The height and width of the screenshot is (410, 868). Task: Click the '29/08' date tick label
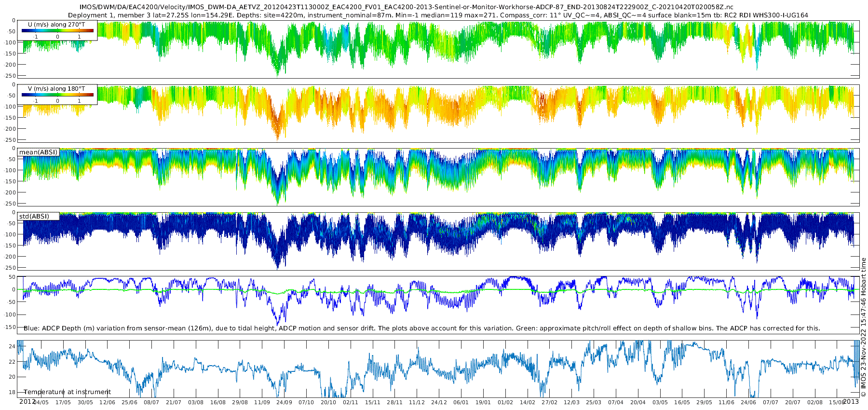tap(240, 402)
